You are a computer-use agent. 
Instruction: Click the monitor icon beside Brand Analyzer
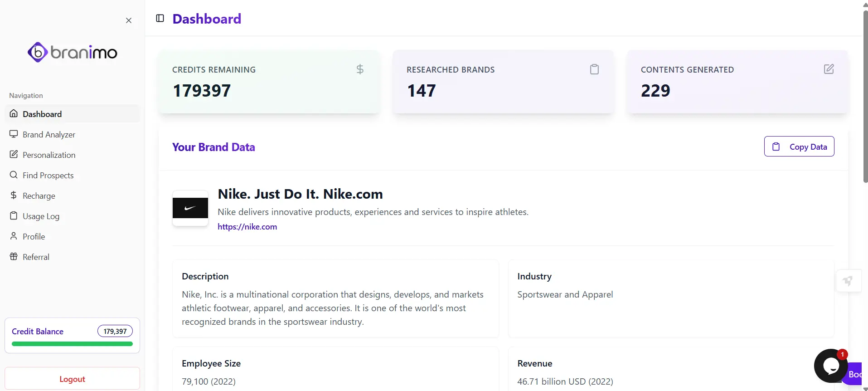coord(14,134)
